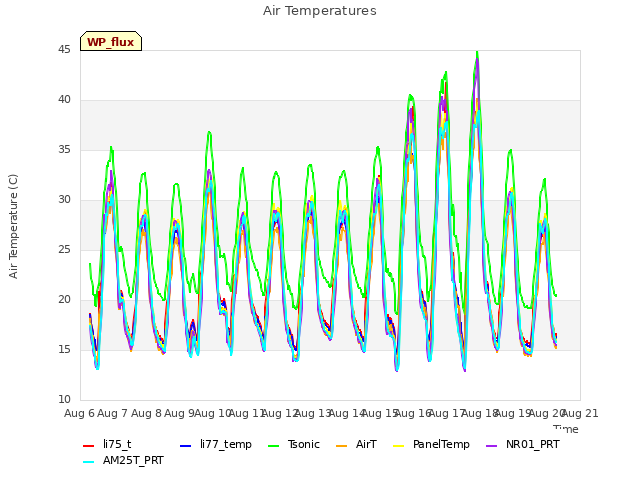Select the li77_temp legend label
Viewport: 640px width, 480px height.
click(x=226, y=444)
